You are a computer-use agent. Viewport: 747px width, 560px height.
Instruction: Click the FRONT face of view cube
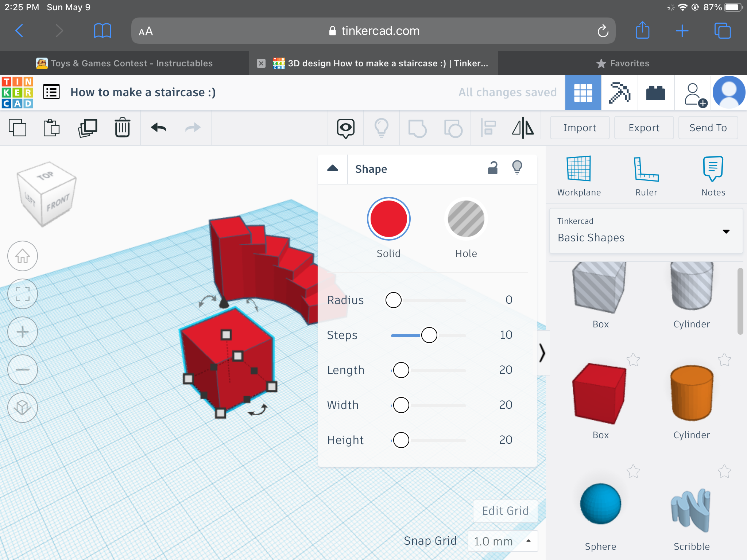click(x=58, y=202)
